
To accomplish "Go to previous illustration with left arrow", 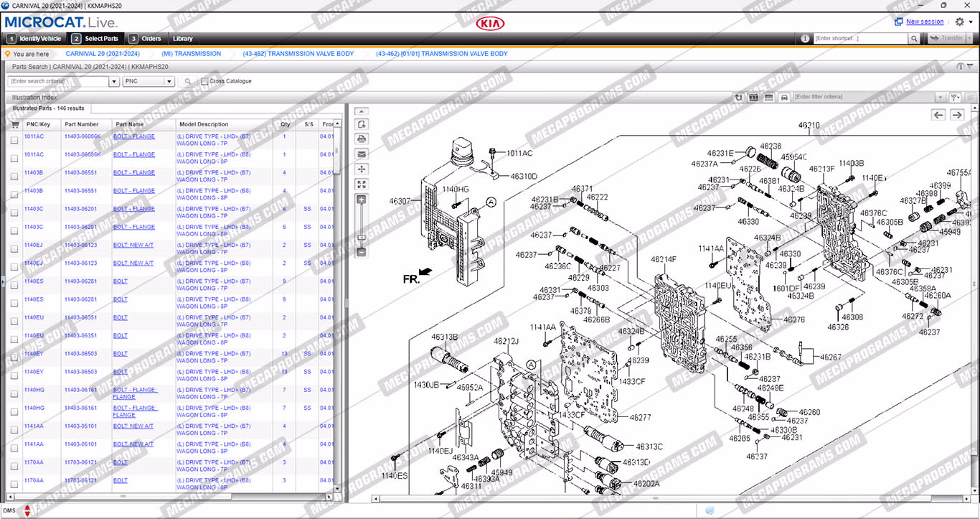I will [x=938, y=115].
